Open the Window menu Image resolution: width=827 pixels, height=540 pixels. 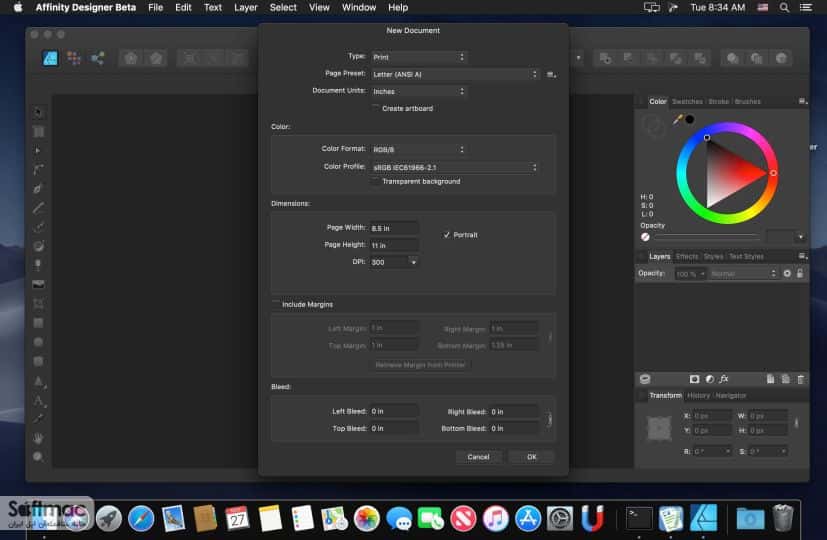(359, 7)
